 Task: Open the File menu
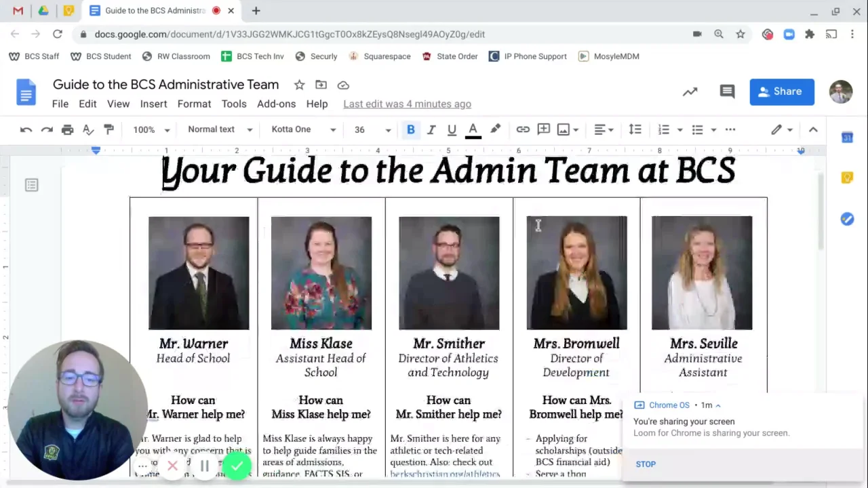pos(60,104)
